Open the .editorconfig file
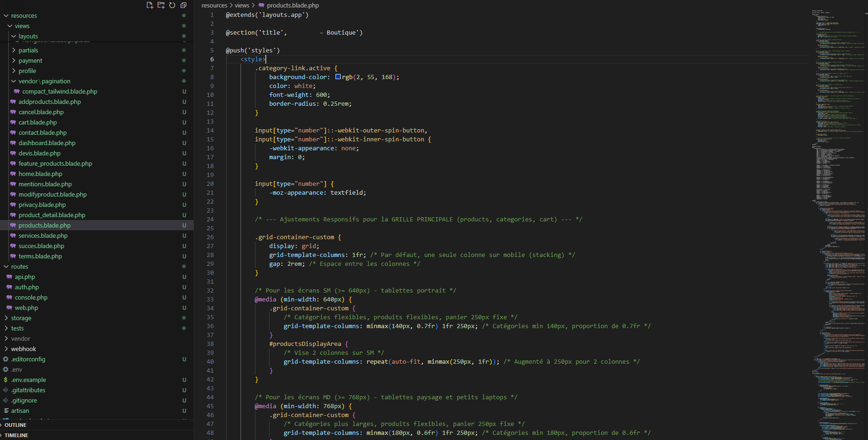The height and width of the screenshot is (440, 868). 96,359
